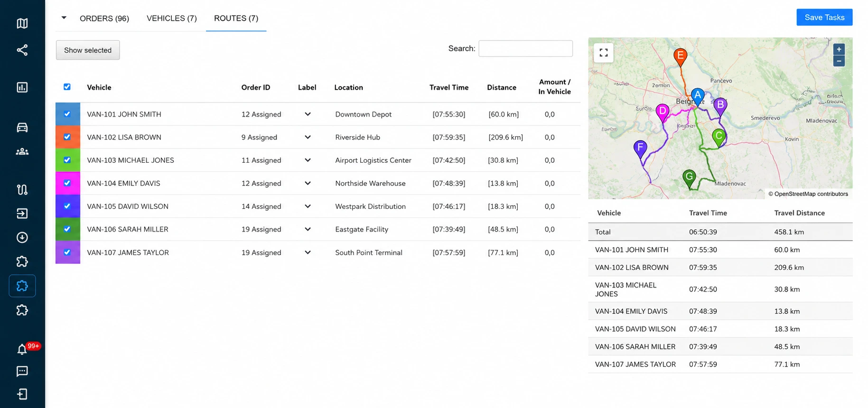Expand label chevron for VAN-104 row

pos(308,183)
